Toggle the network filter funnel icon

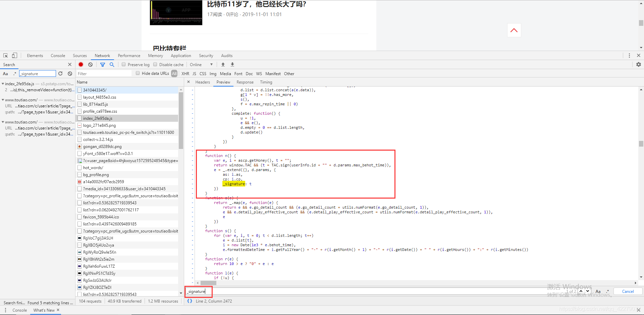point(103,64)
